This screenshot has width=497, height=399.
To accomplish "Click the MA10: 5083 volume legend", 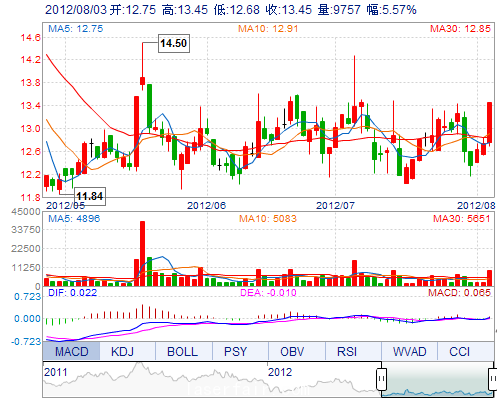I will (268, 219).
